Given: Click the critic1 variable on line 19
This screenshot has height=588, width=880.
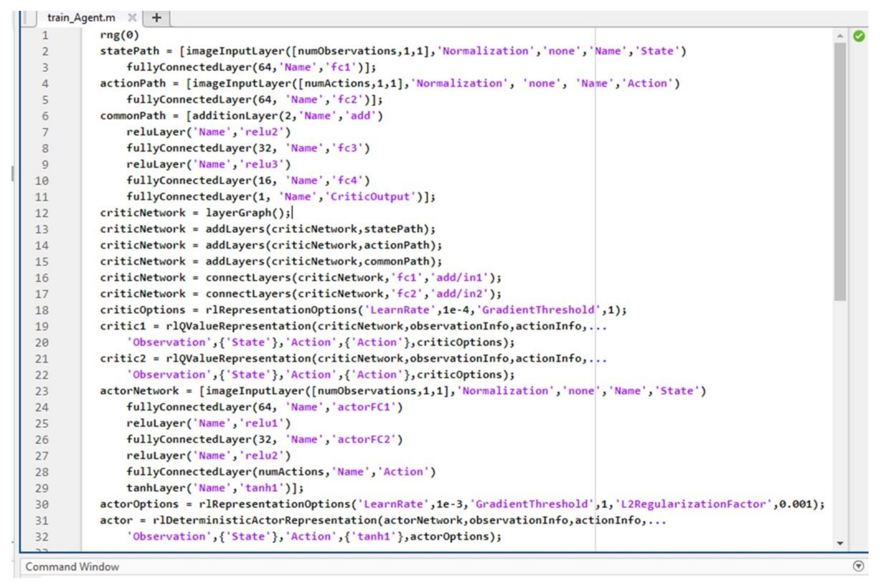Looking at the screenshot, I should click(123, 326).
